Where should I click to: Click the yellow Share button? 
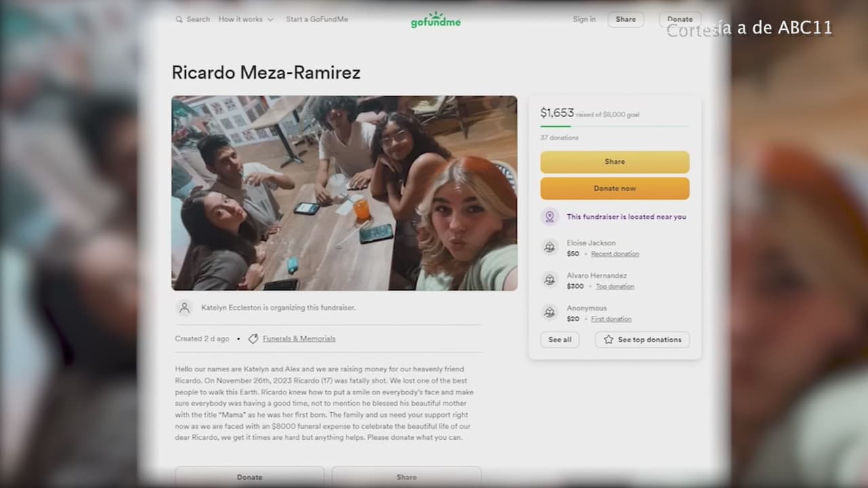pyautogui.click(x=614, y=162)
